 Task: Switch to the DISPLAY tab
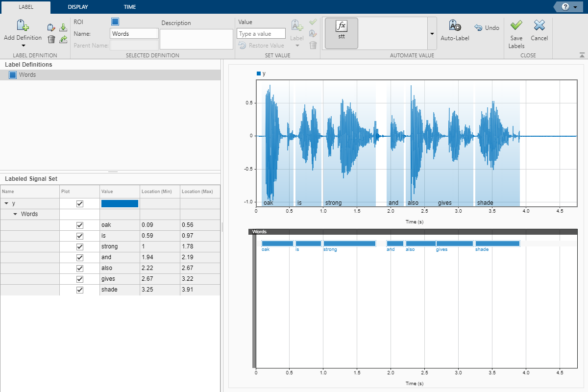pyautogui.click(x=78, y=7)
